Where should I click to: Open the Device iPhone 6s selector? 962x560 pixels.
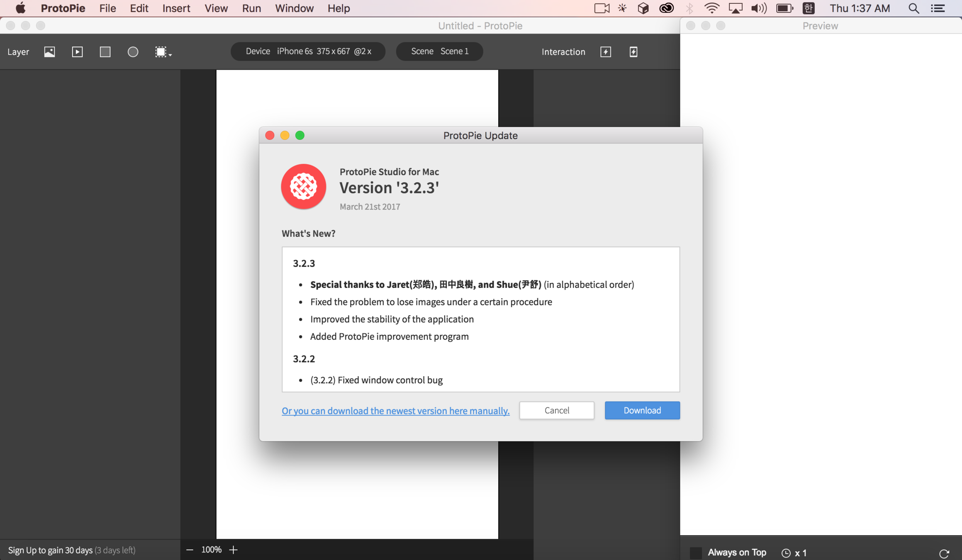(308, 51)
